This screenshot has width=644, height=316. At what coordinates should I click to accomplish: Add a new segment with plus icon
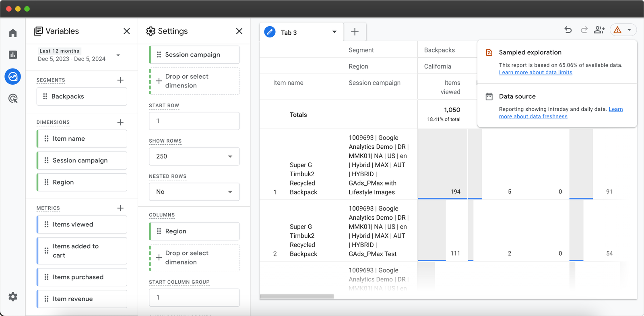120,80
